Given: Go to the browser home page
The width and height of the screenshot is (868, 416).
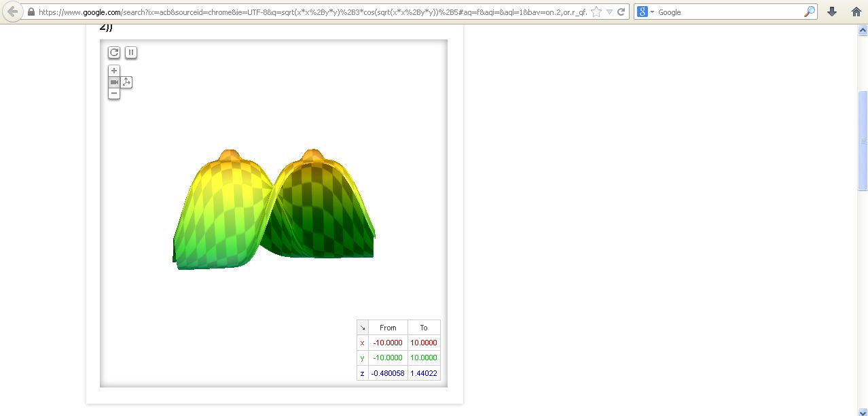Looking at the screenshot, I should coord(856,12).
